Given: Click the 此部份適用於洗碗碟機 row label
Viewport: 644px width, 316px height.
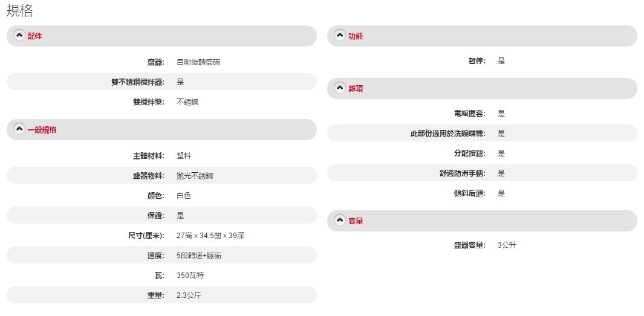Looking at the screenshot, I should 447,134.
